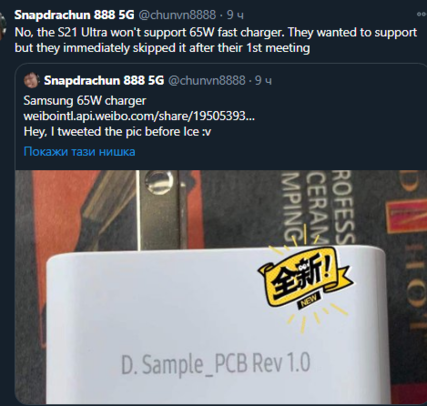The height and width of the screenshot is (406, 427).
Task: Click the quoted tweet's Snapdrachun 888 5G name
Action: coord(104,81)
